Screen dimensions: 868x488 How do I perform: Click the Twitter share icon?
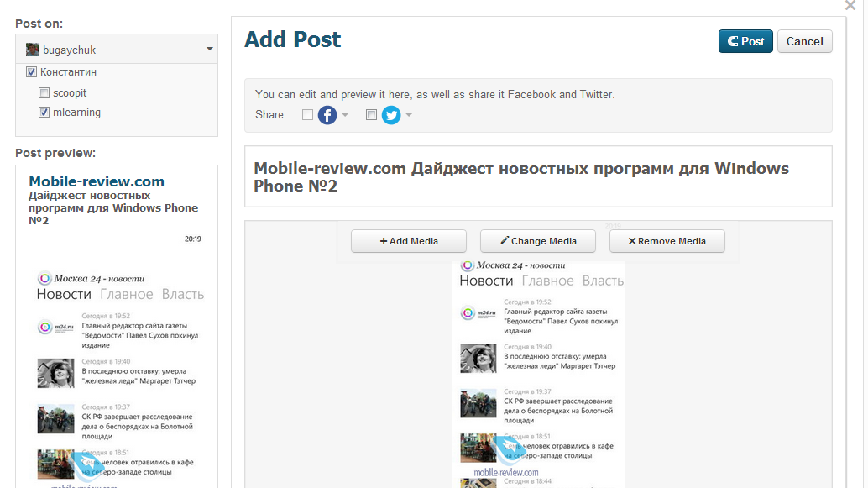(391, 115)
